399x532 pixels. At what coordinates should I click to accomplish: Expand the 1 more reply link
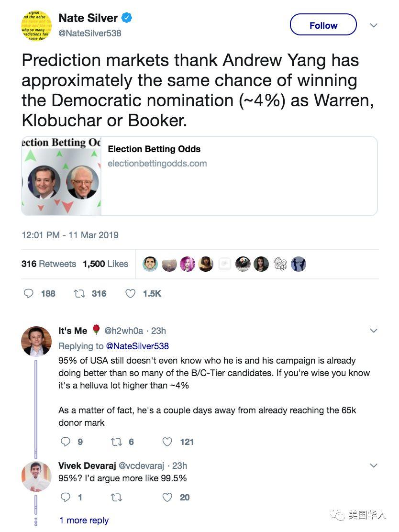click(x=84, y=520)
